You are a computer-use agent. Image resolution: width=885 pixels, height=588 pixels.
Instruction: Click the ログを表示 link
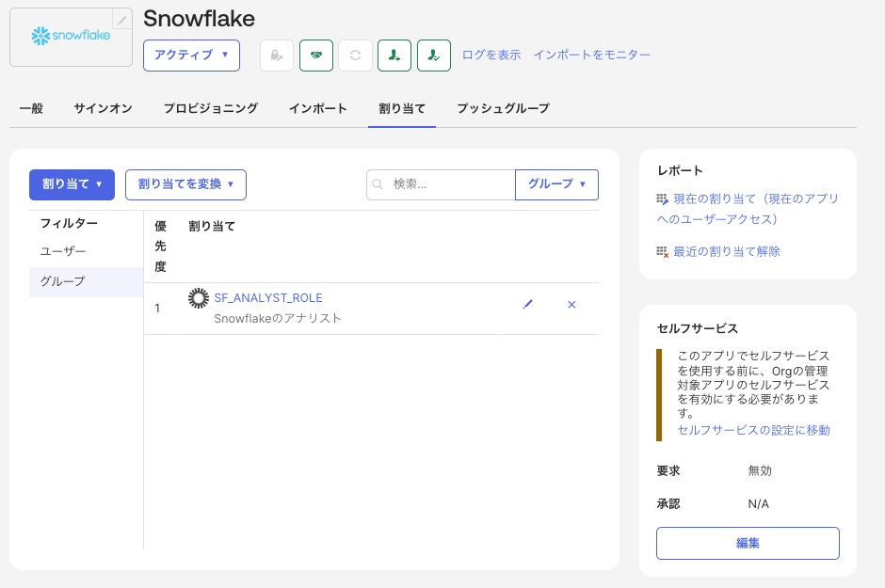point(491,56)
